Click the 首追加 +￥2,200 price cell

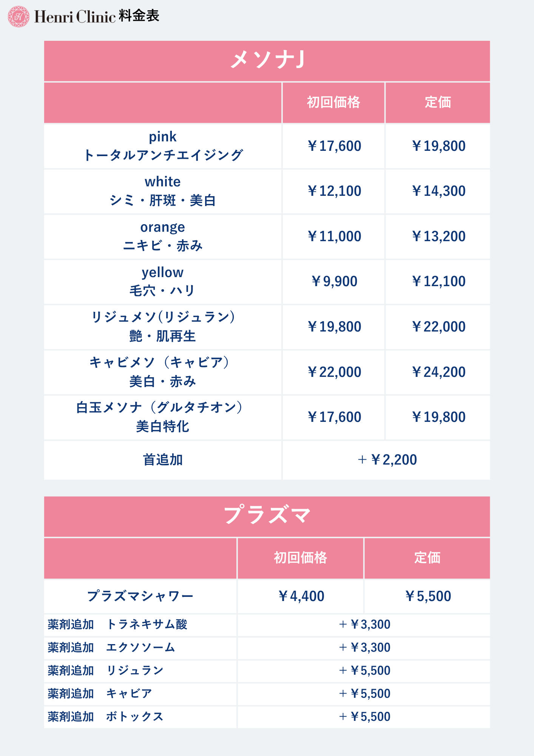[x=386, y=460]
